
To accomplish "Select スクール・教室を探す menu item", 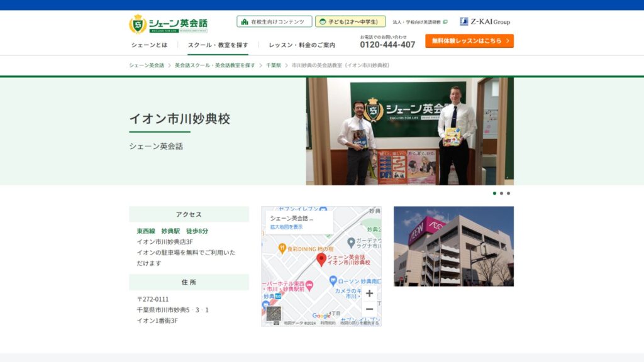I will 218,45.
